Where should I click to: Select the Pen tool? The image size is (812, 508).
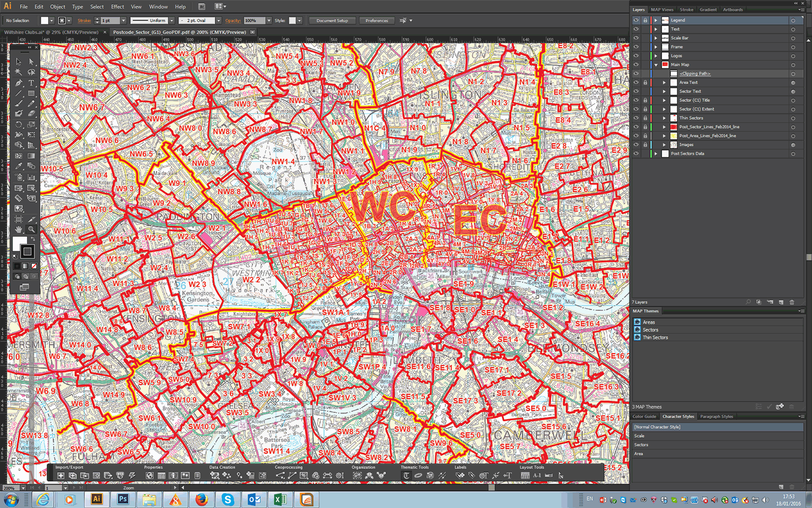19,83
